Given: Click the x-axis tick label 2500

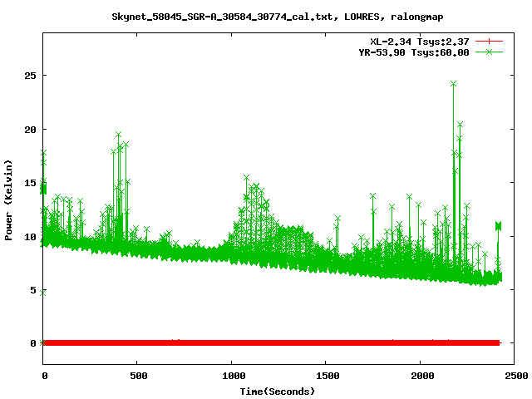Looking at the screenshot, I should (516, 376).
